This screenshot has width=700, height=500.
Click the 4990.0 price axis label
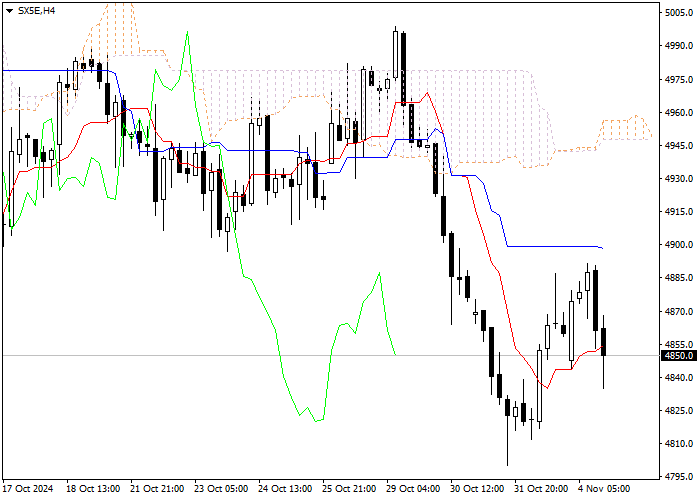point(679,46)
